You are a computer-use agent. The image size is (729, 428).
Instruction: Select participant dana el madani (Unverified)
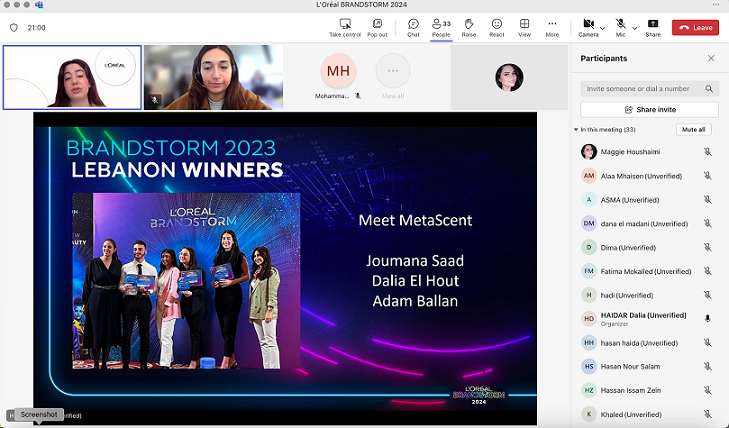pos(649,224)
